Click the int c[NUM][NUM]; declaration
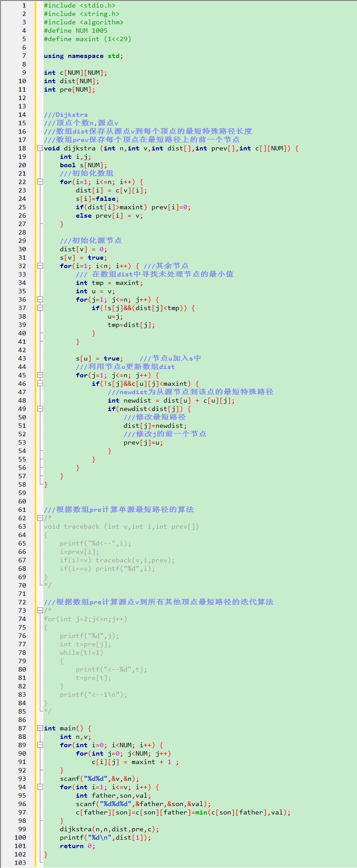This screenshot has height=868, width=357. click(x=76, y=73)
